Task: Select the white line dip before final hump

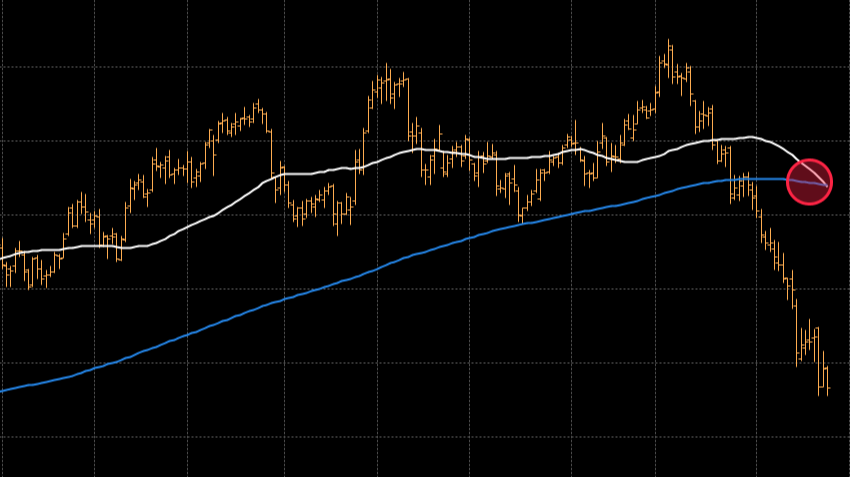Action: click(630, 161)
